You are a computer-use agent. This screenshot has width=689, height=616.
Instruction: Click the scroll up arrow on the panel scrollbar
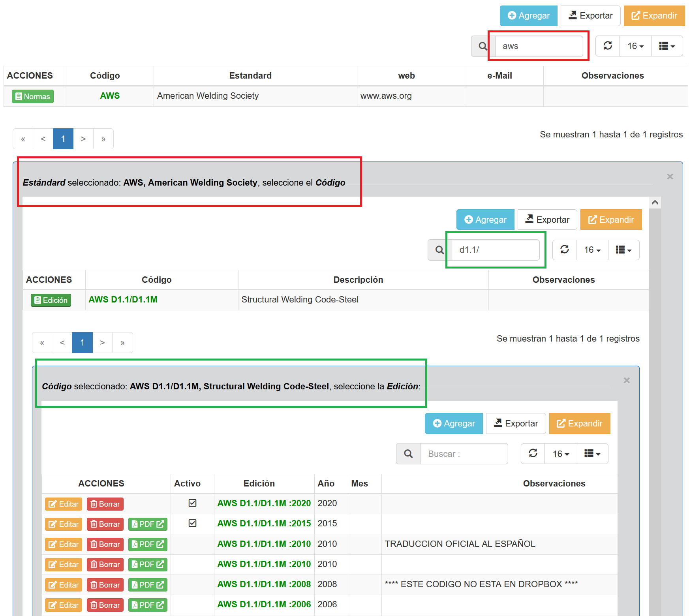tap(655, 203)
